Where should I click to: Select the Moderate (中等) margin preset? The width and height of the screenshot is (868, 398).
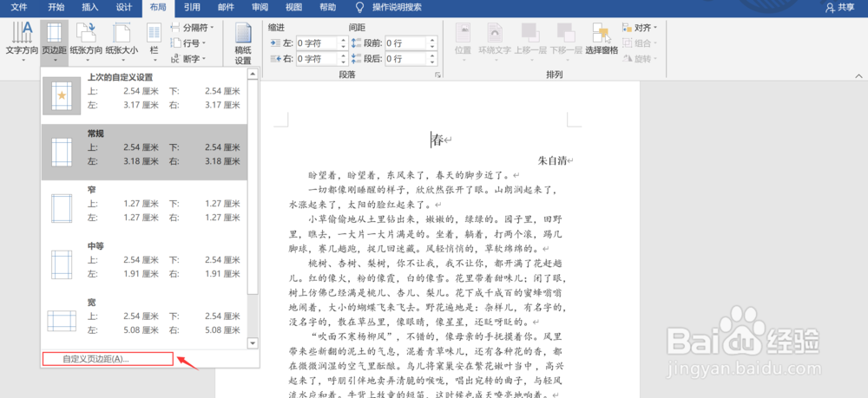[x=144, y=264]
